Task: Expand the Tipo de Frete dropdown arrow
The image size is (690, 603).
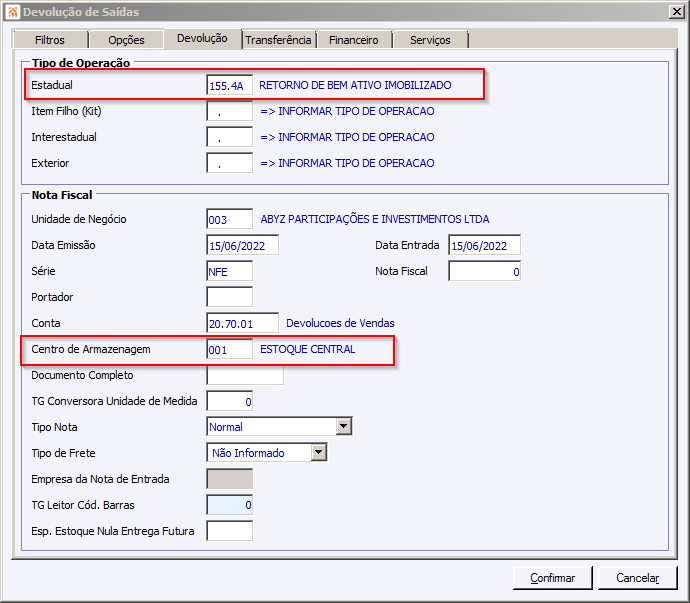Action: click(x=319, y=452)
